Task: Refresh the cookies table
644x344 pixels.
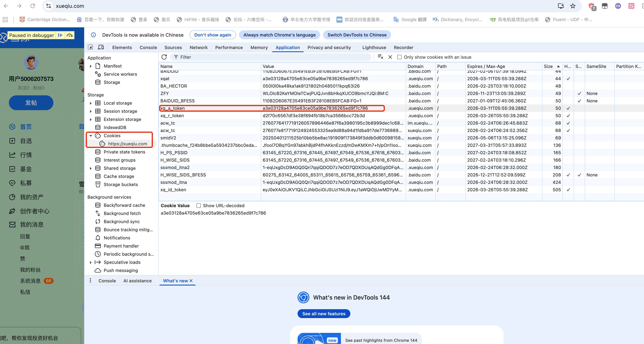Action: (164, 57)
